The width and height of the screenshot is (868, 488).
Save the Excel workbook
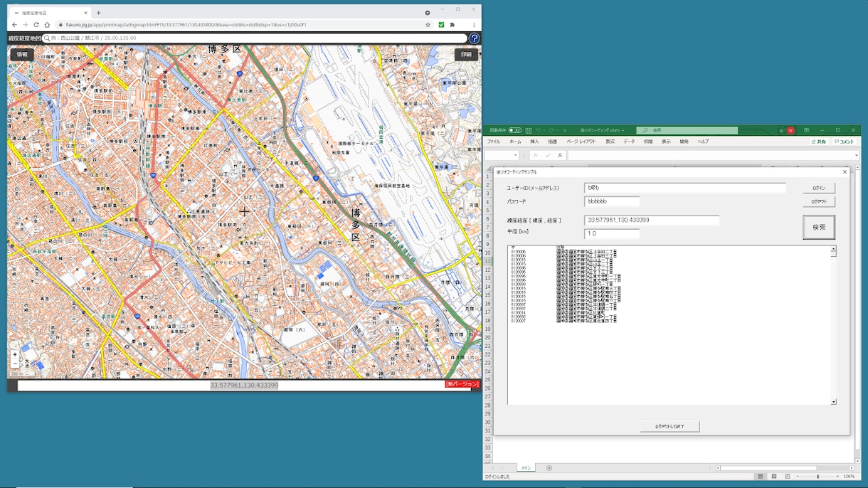[529, 131]
